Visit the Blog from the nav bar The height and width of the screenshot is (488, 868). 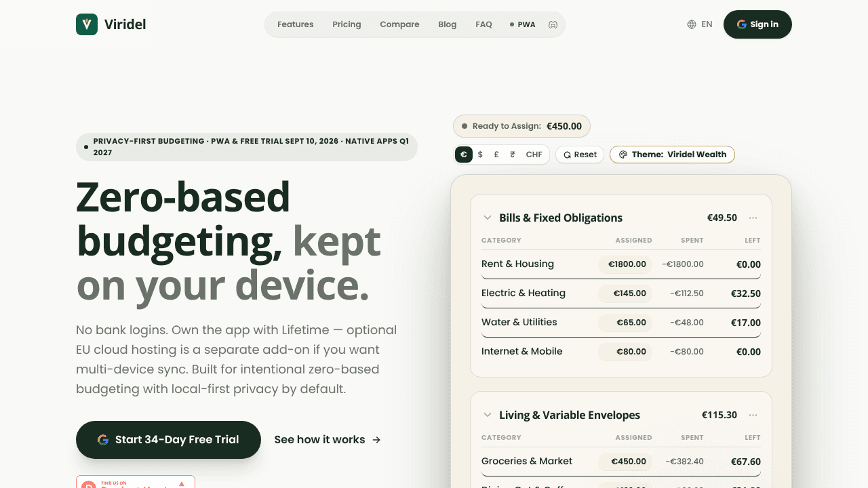click(x=448, y=24)
